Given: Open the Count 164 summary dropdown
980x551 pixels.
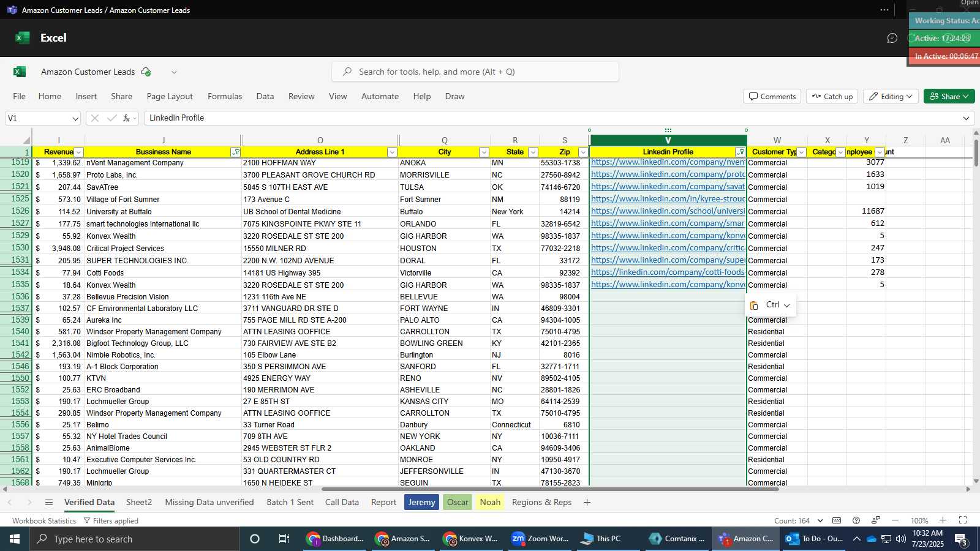Looking at the screenshot, I should click(799, 521).
